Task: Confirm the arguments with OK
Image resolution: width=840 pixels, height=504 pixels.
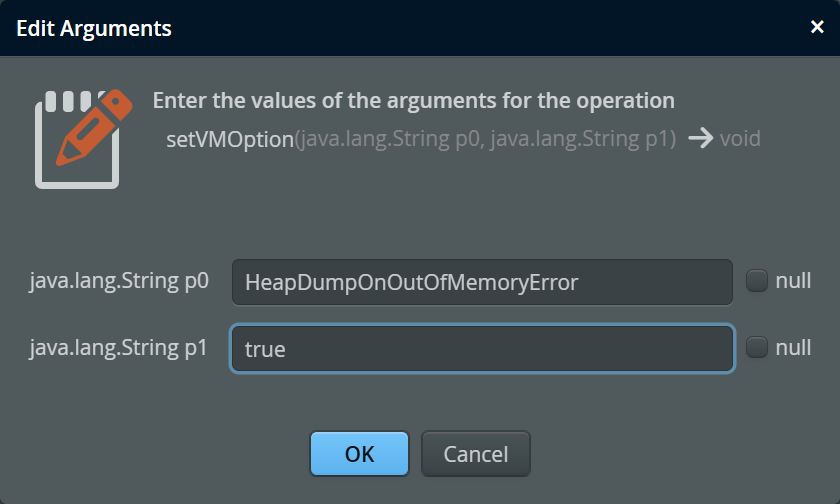Action: [x=359, y=454]
